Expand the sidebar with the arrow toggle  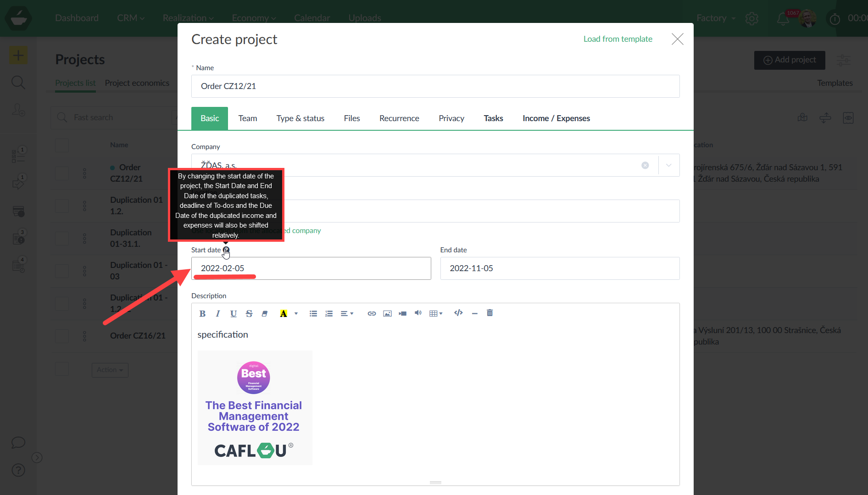37,457
